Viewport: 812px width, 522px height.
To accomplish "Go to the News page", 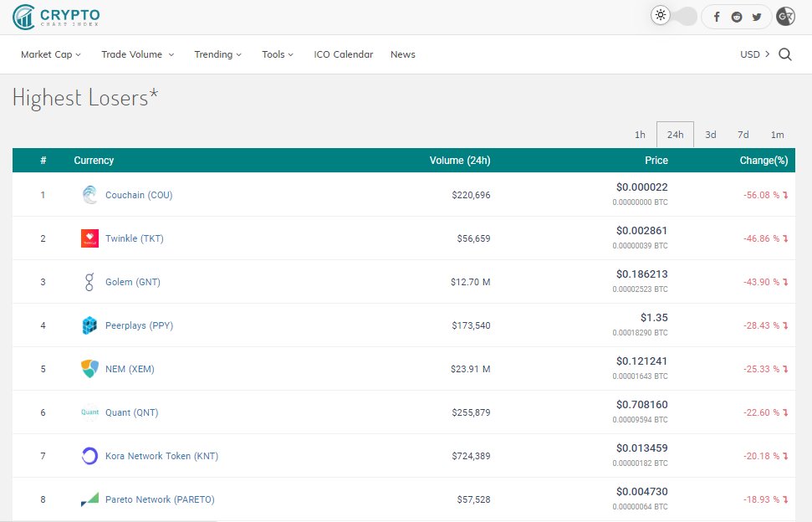I will click(403, 54).
